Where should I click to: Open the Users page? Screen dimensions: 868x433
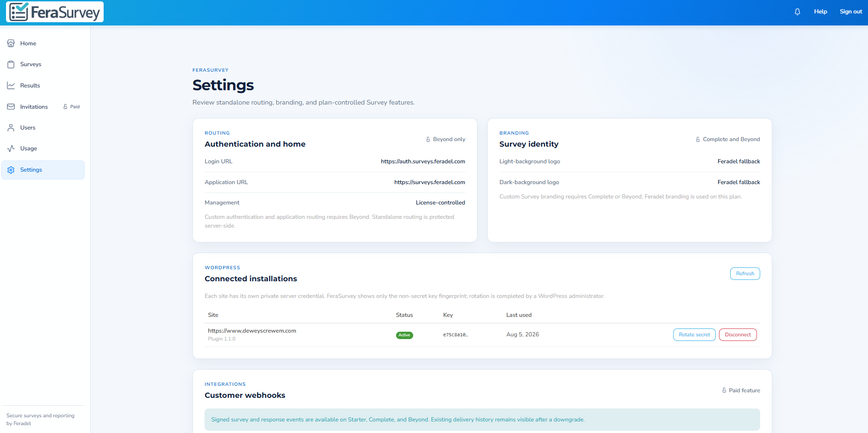(x=43, y=128)
